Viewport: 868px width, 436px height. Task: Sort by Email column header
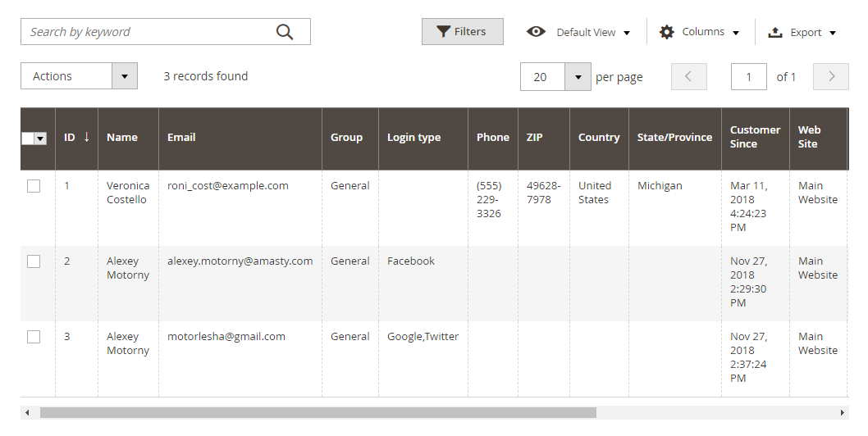[181, 137]
